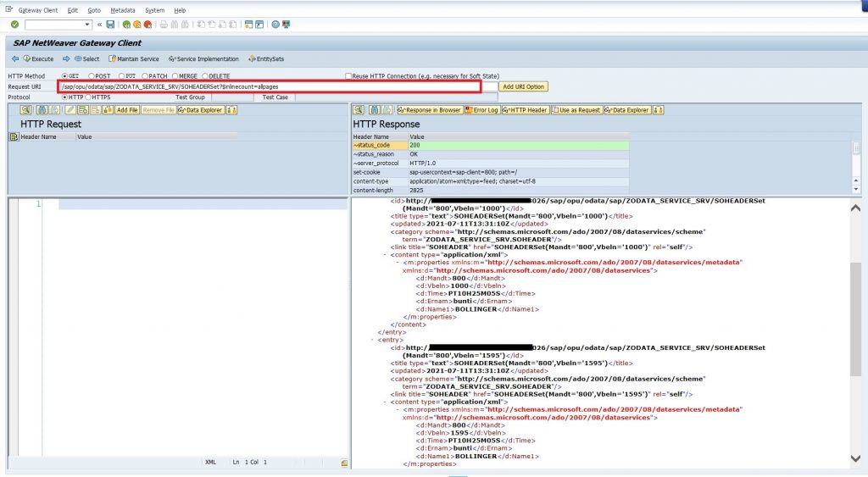Click the pencil edit icon in HTTP Request toolbar
Screen dimensions: 868x477
click(x=70, y=109)
